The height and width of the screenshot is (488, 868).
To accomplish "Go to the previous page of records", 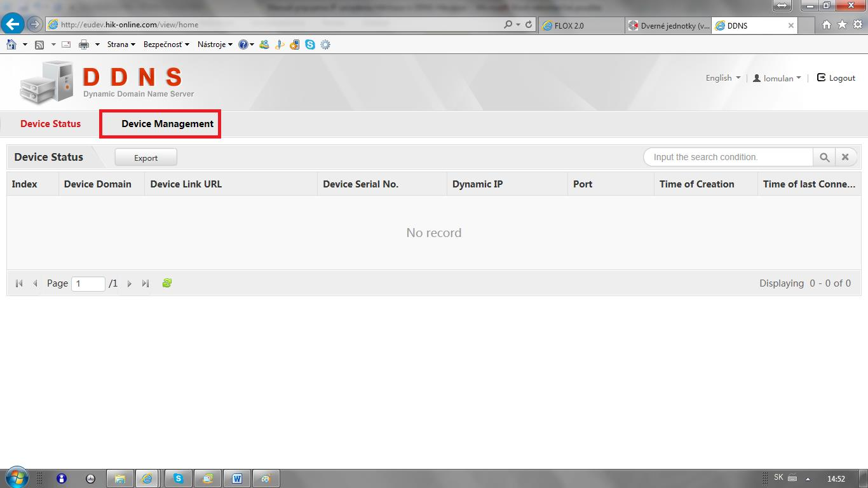I will coord(35,283).
